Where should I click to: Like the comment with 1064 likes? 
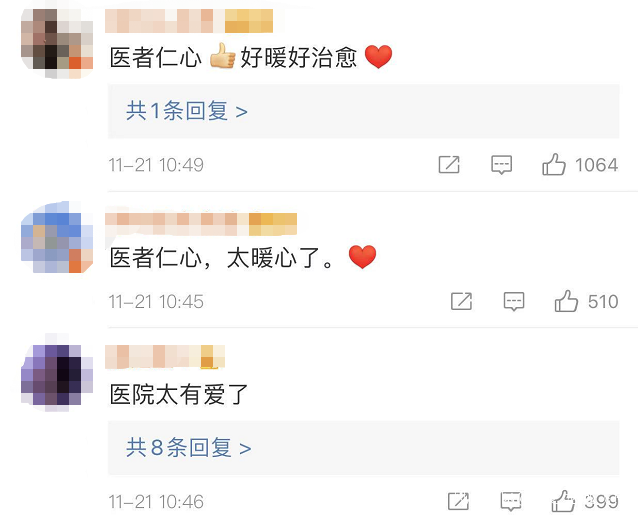[x=555, y=165]
